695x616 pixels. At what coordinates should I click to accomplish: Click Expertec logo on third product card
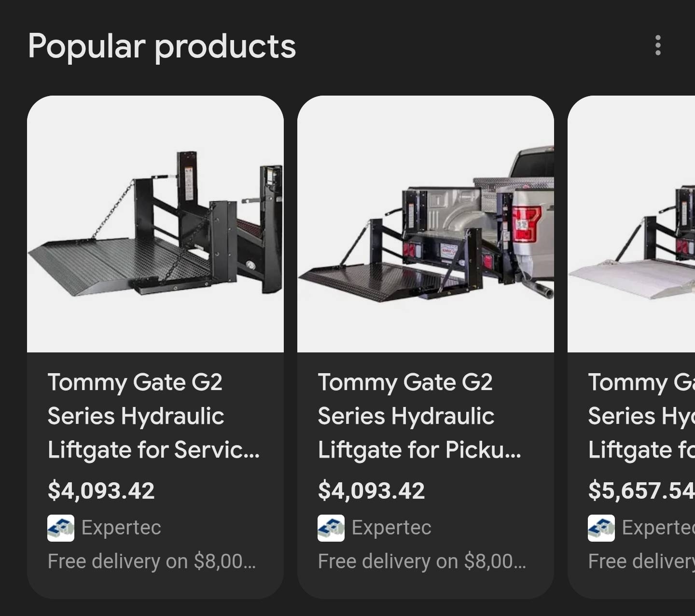(601, 528)
